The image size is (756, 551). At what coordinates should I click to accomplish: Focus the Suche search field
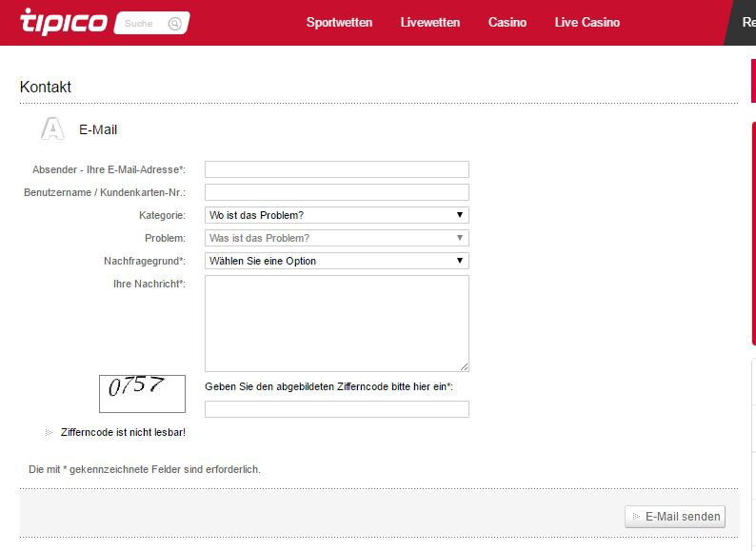click(143, 24)
